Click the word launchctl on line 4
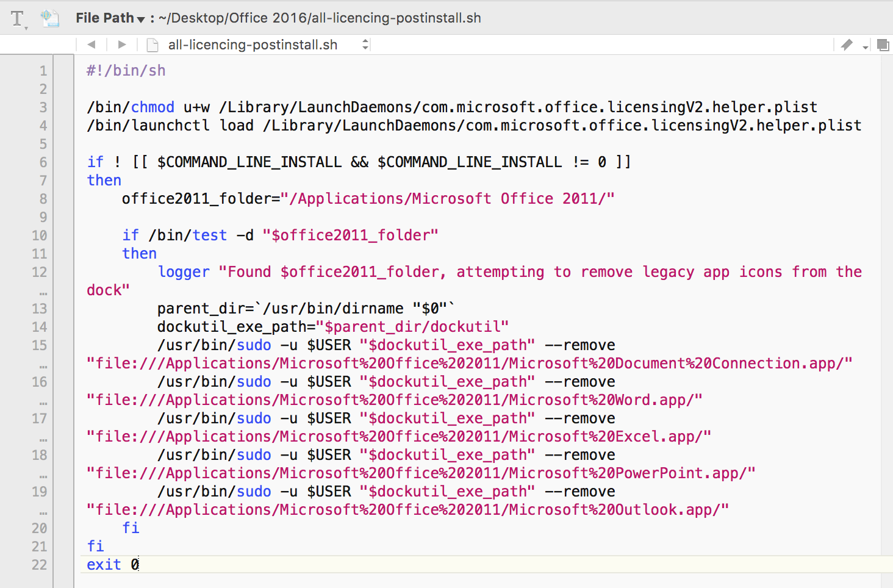The image size is (893, 588). coord(171,126)
